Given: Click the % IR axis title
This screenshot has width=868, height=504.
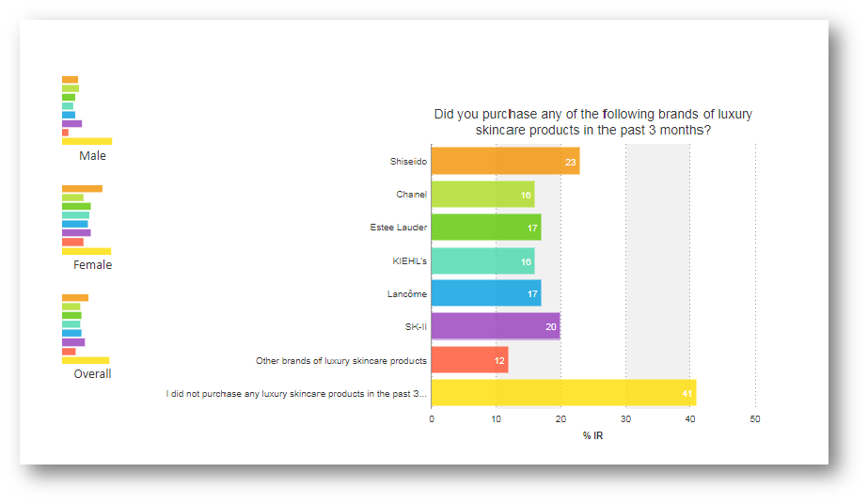Looking at the screenshot, I should [x=592, y=436].
